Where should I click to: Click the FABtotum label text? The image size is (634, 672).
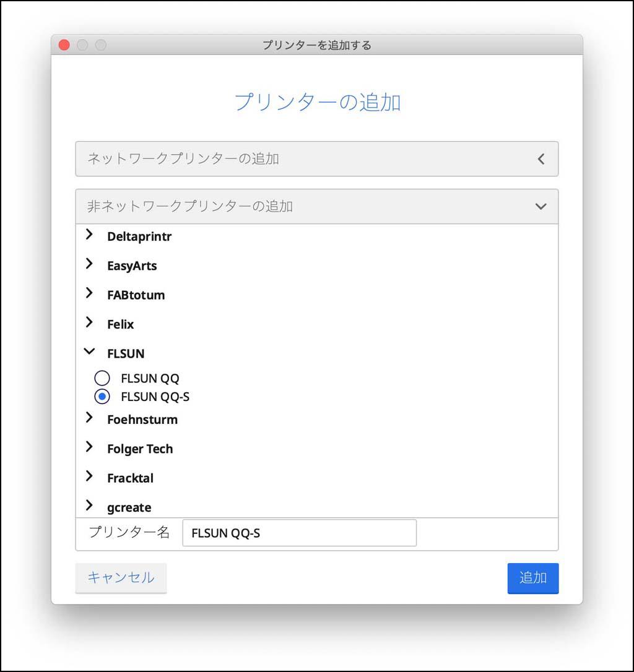click(136, 295)
